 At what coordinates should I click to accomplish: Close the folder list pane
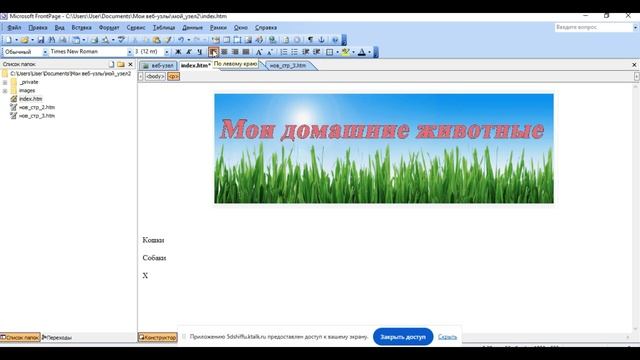pos(131,64)
